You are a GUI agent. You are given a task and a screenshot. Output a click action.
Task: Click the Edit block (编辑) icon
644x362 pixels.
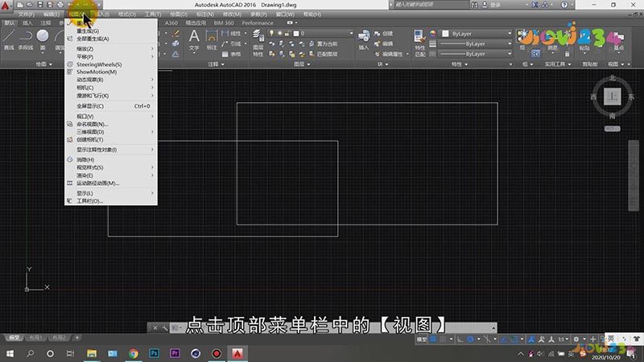click(378, 43)
